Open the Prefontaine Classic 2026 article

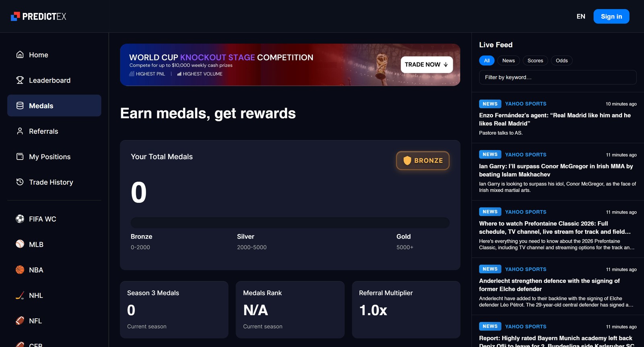[555, 227]
